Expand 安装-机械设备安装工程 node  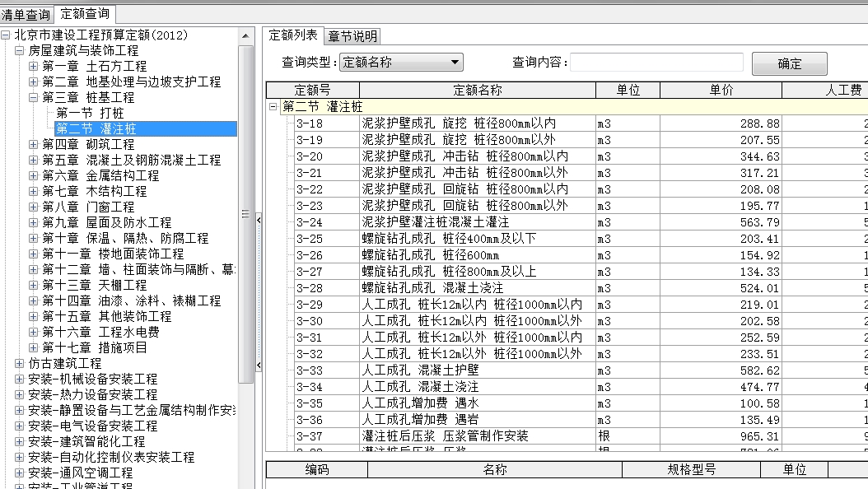click(20, 379)
